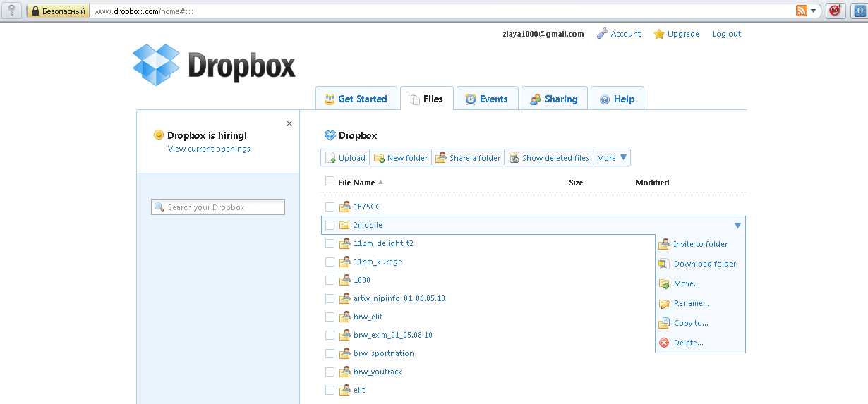Open View current openings link

[x=209, y=149]
